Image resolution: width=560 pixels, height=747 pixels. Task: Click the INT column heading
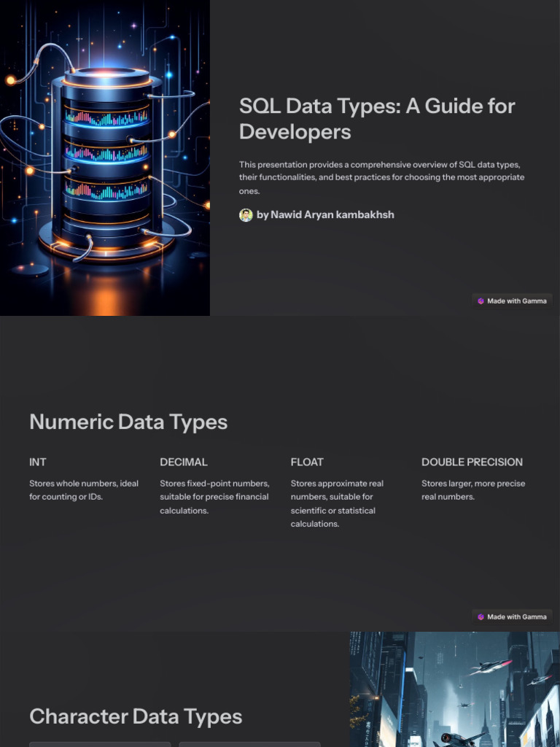[38, 462]
